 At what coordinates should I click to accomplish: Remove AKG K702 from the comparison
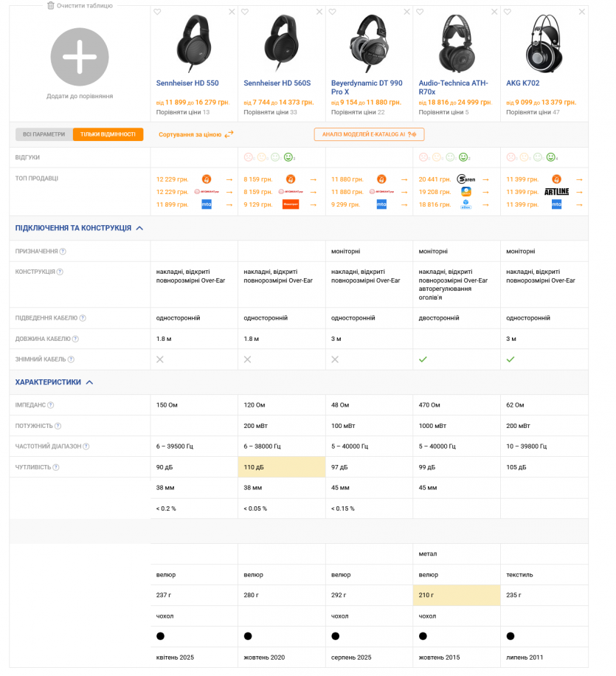pos(582,12)
